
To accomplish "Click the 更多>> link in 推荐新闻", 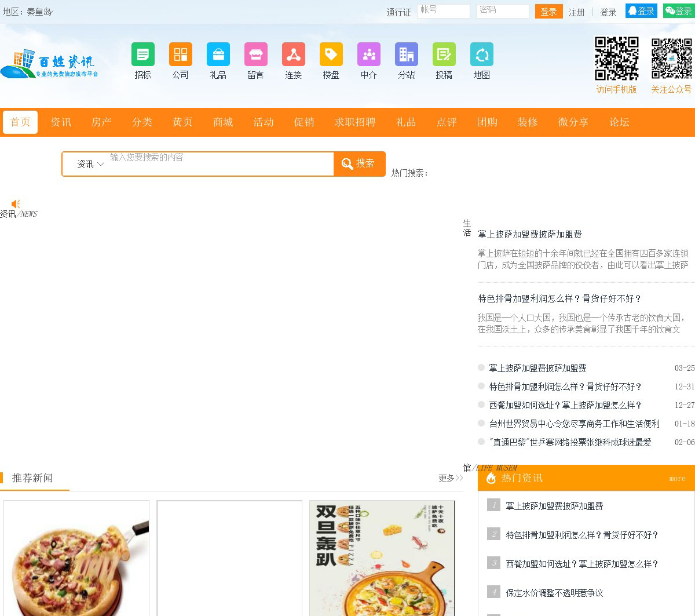I will (x=451, y=478).
